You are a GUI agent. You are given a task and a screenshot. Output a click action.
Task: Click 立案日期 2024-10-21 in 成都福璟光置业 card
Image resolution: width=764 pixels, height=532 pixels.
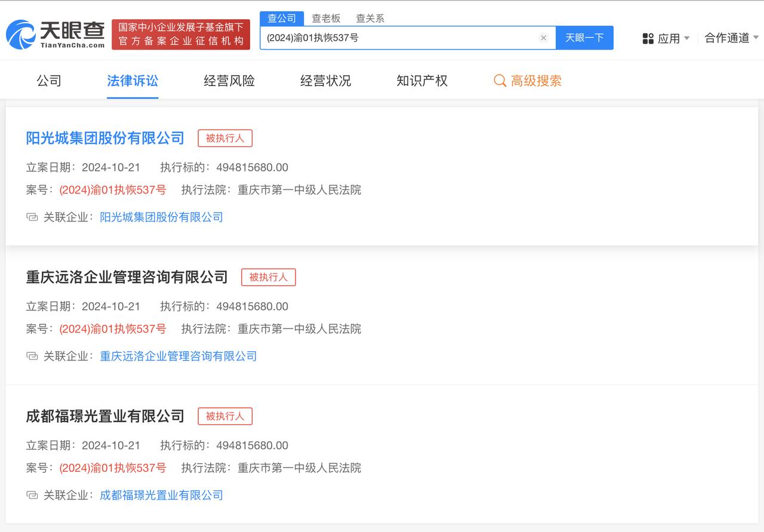(111, 445)
